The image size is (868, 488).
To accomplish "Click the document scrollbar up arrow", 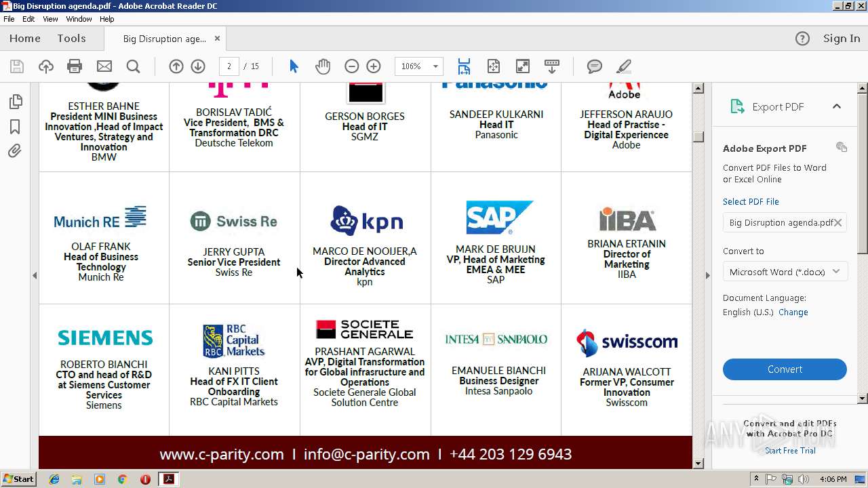I will click(x=698, y=88).
